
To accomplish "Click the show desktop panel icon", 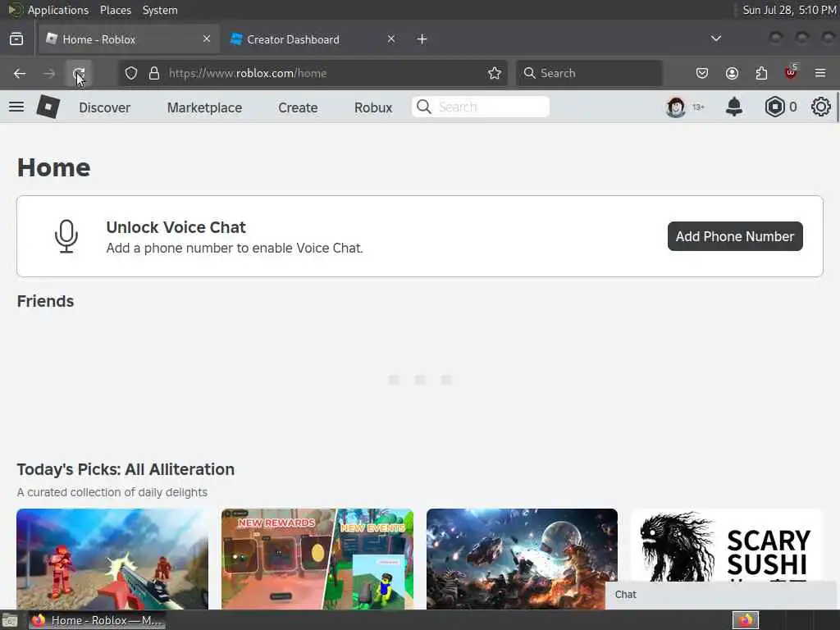I will coord(9,621).
